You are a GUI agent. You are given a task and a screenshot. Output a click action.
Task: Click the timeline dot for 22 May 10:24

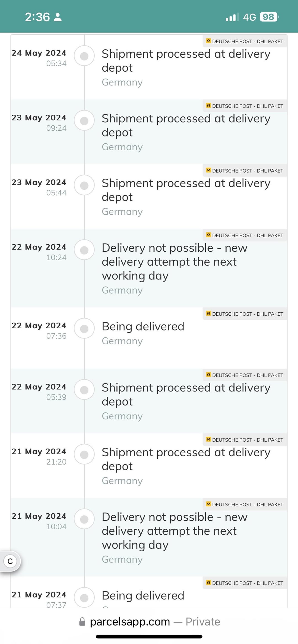pos(84,250)
